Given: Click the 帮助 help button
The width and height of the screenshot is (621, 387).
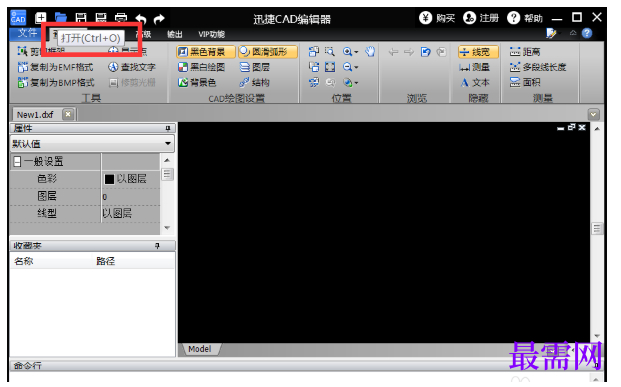Looking at the screenshot, I should coord(525,18).
